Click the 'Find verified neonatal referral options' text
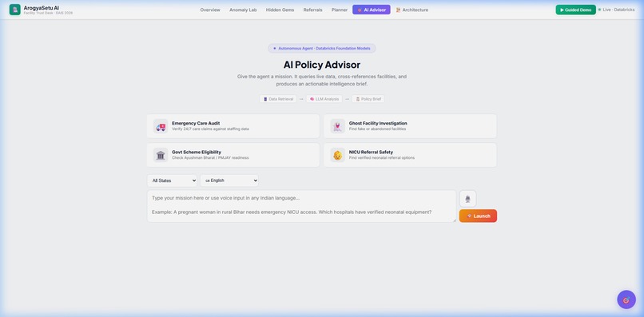 pos(382,157)
